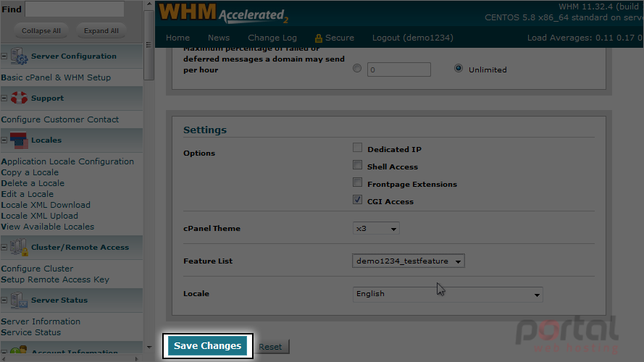Click the Find search field
The width and height of the screenshot is (644, 362).
75,9
